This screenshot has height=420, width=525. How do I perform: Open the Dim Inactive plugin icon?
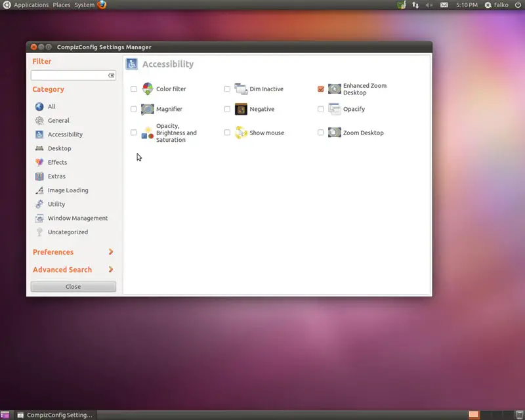tap(241, 89)
